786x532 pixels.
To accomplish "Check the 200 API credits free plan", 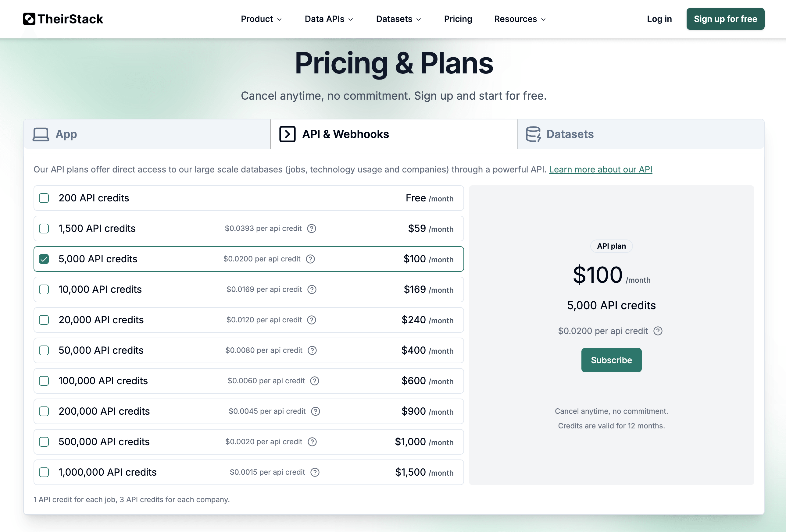I will [44, 198].
